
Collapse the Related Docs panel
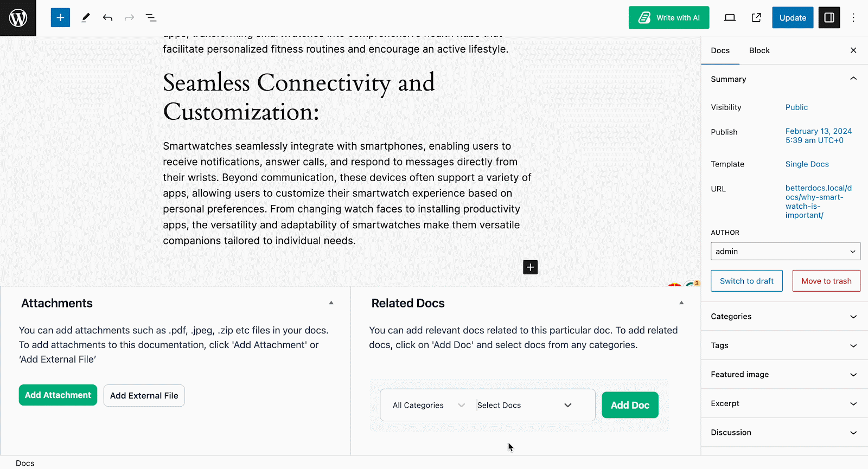(681, 303)
